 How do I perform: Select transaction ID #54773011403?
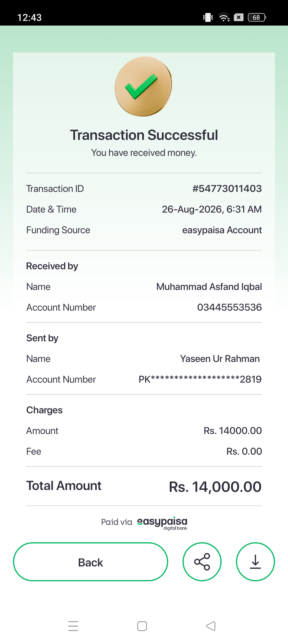(227, 188)
